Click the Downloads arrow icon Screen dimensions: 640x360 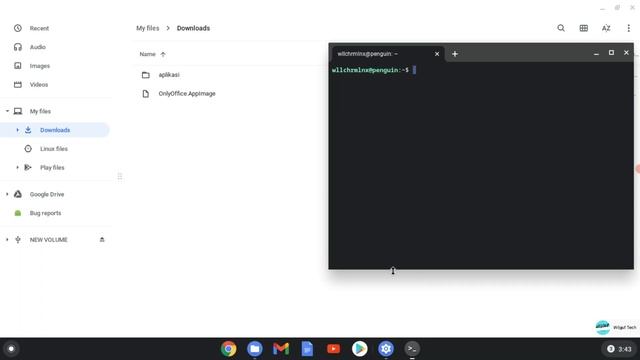(28, 130)
